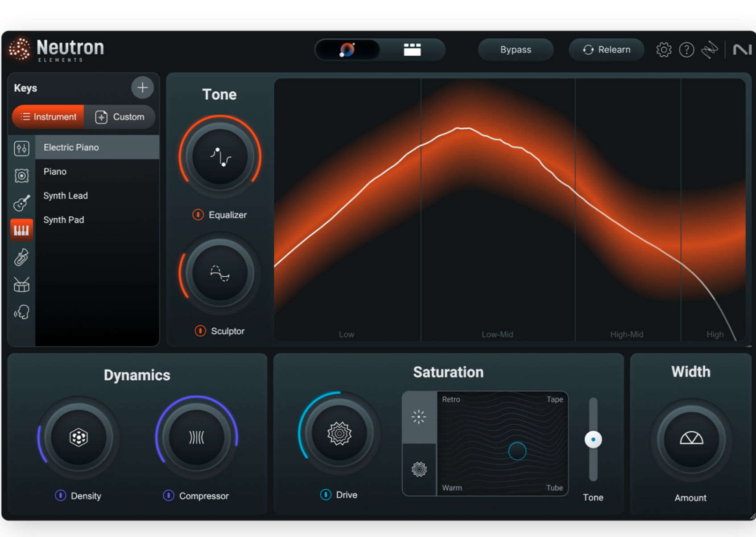The image size is (756, 537).
Task: Click the Warm corner label in saturation pad
Action: pos(452,488)
